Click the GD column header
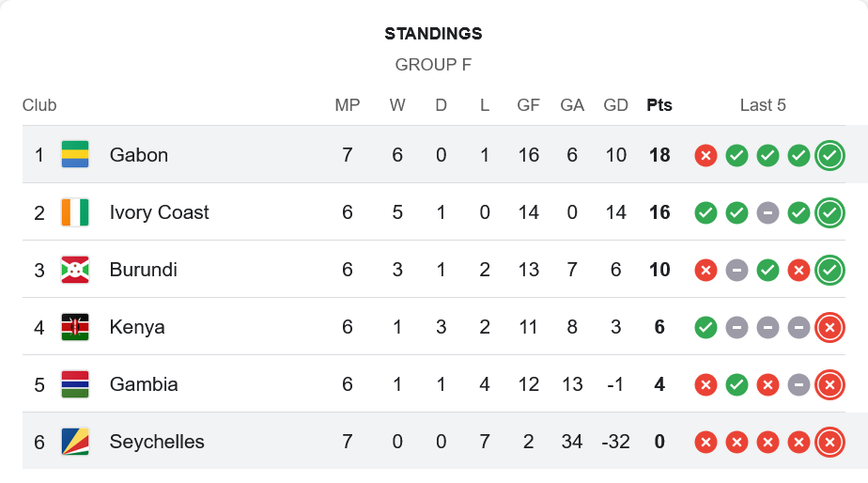This screenshot has width=868, height=483. coord(616,105)
